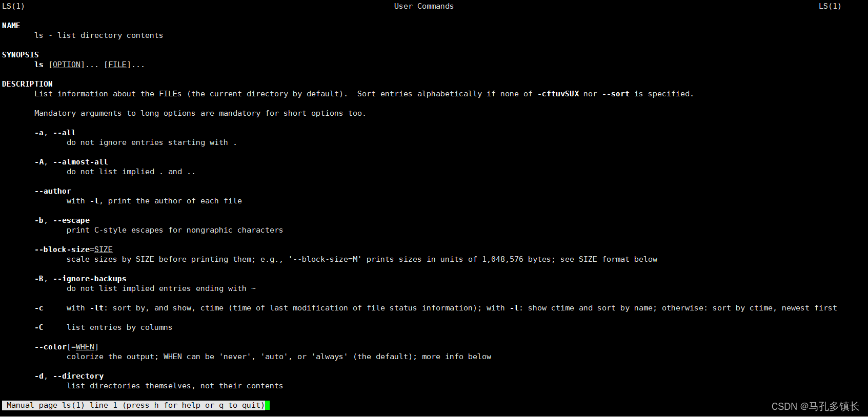Click the NAME section heading
868x417 pixels.
(x=11, y=26)
